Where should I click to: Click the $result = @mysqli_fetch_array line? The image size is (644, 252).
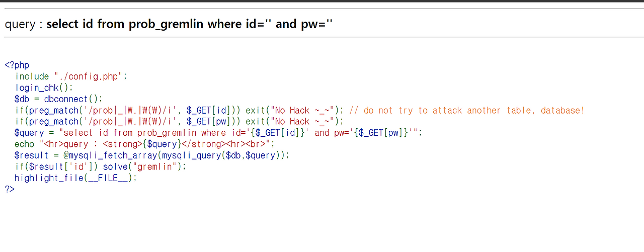pyautogui.click(x=152, y=155)
